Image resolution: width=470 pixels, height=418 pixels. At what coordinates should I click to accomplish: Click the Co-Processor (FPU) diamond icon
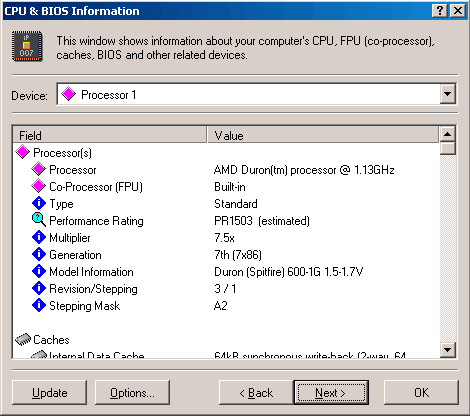tap(39, 187)
